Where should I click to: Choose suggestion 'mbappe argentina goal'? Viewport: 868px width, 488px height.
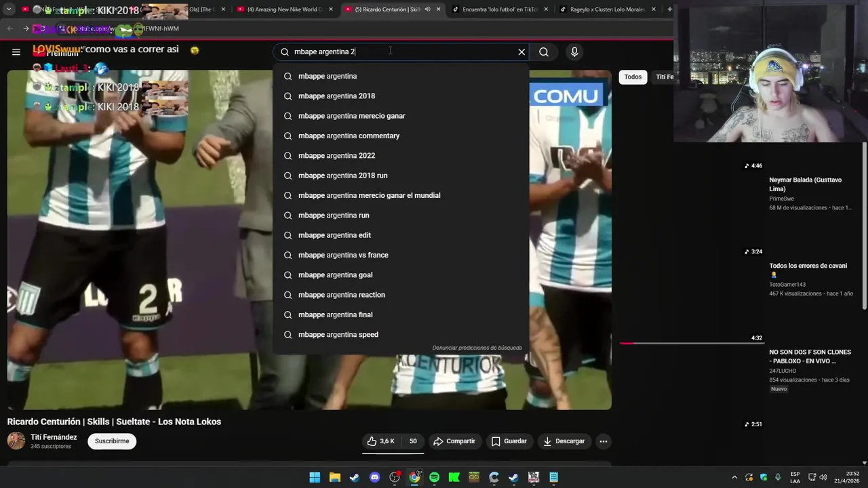(401, 274)
